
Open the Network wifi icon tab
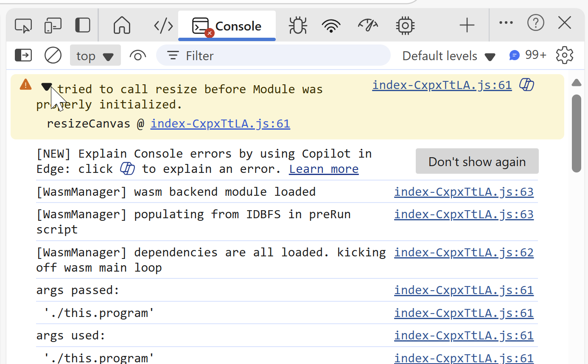click(x=331, y=26)
